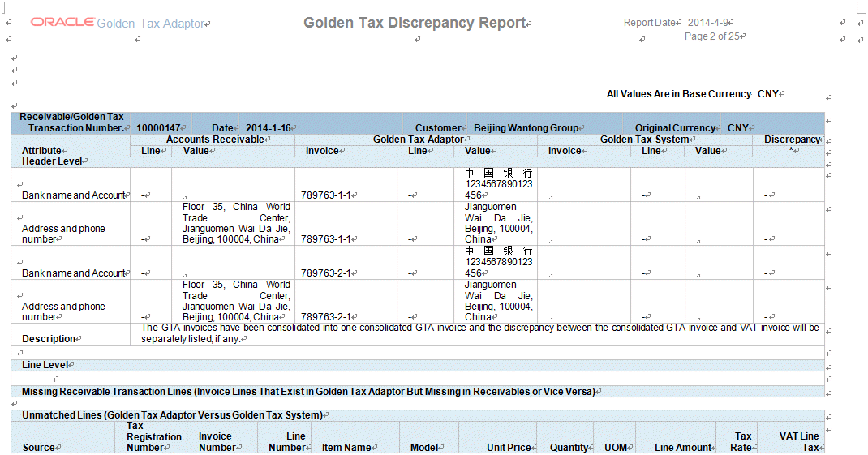The image size is (868, 455).
Task: Click the Invoice Number column header
Action: coord(217,442)
